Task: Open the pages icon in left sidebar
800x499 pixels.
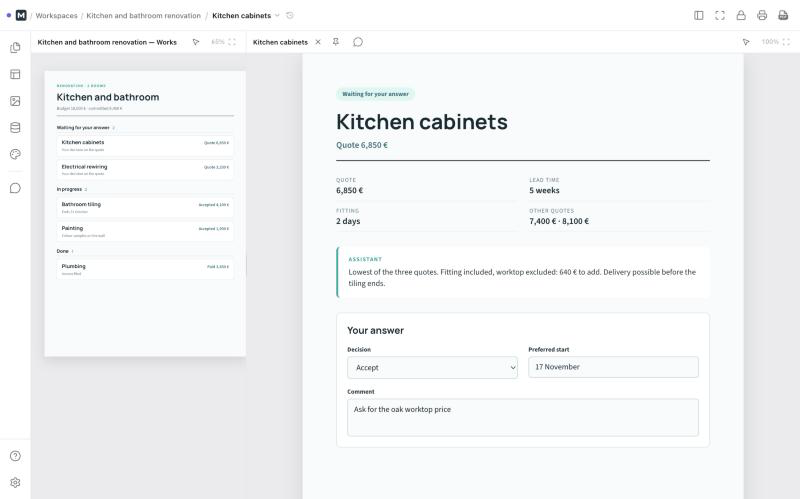Action: [15, 47]
